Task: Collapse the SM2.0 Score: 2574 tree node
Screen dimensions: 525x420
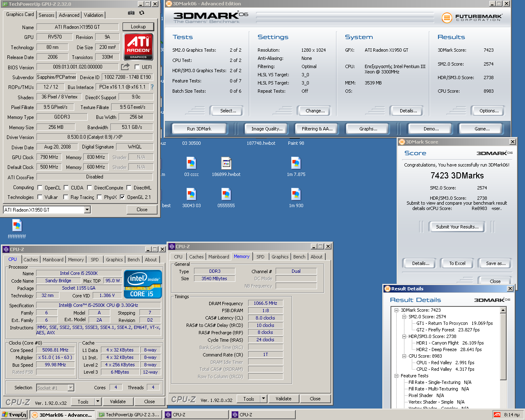Action: click(404, 317)
